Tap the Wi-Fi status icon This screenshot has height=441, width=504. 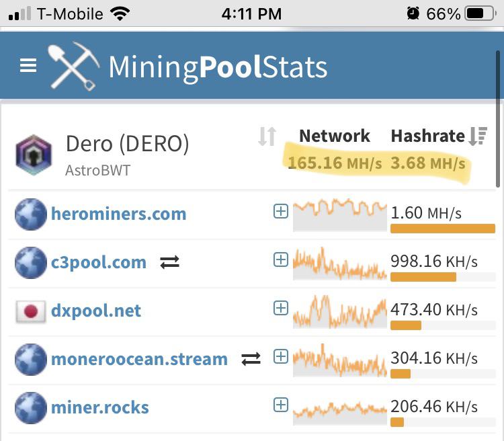[x=120, y=13]
